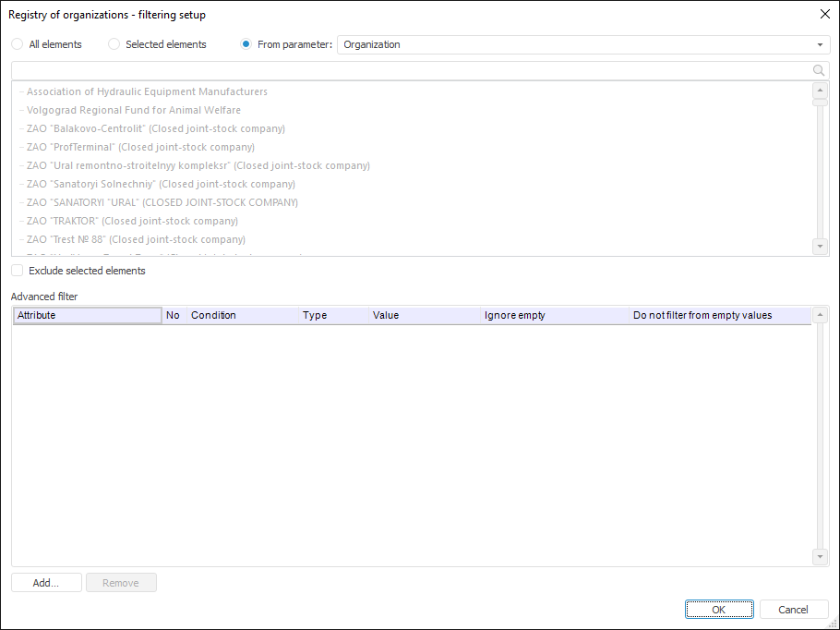Screen dimensions: 840x630
Task: Click the Condition column header
Action: (243, 315)
